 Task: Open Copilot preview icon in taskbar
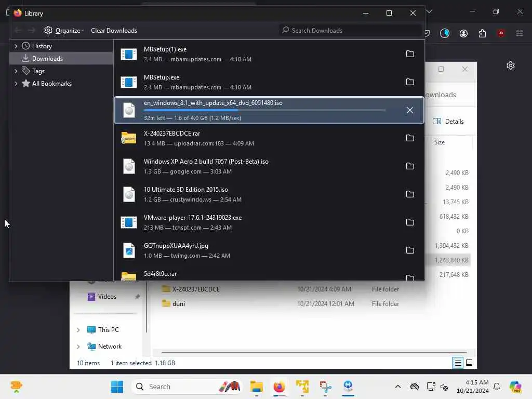coord(515,387)
